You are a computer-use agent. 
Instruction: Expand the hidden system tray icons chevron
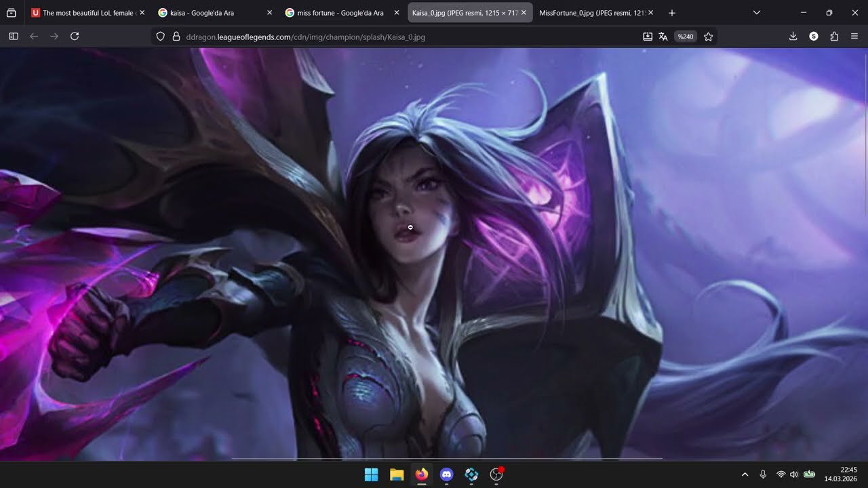745,474
